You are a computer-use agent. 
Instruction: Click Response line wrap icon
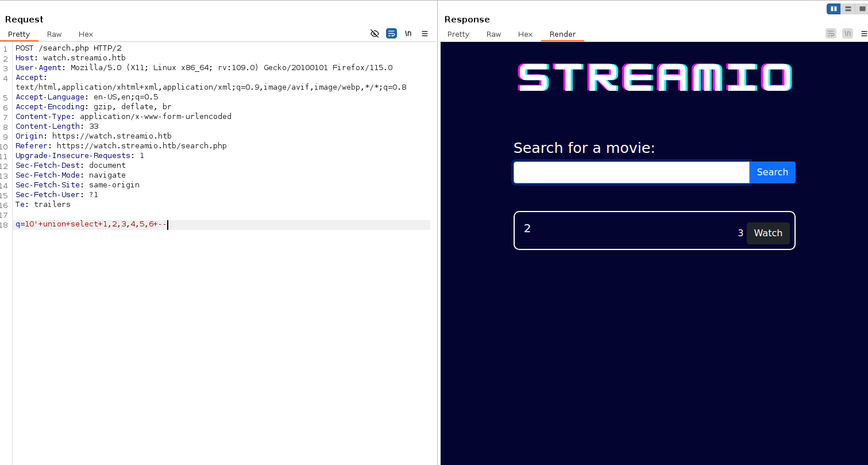click(831, 34)
